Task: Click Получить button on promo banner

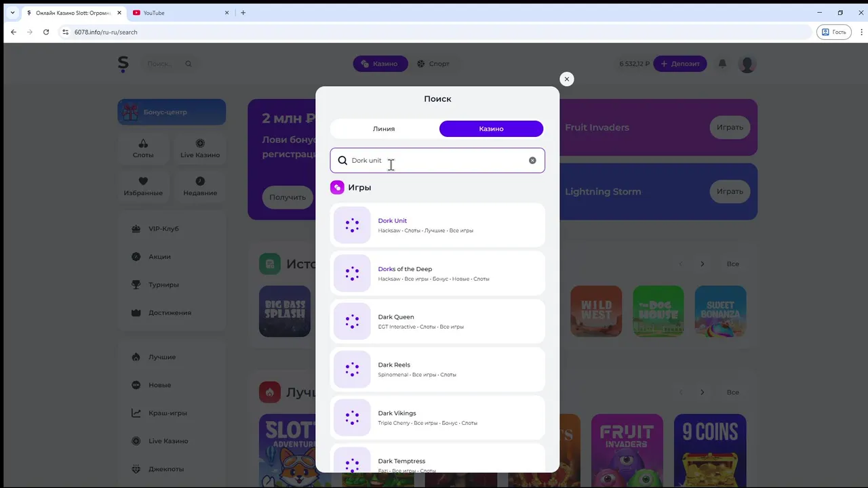Action: (288, 197)
